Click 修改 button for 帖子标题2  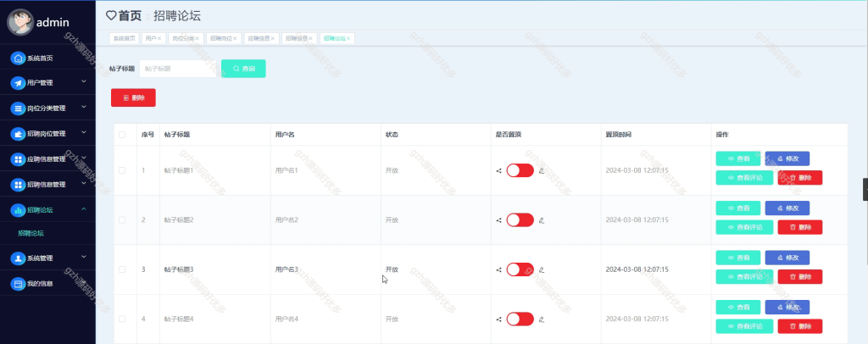(x=787, y=208)
